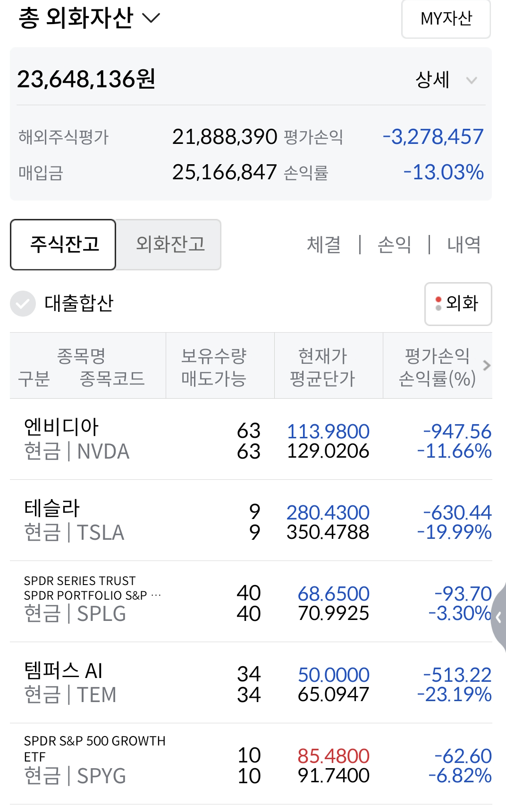Click SPYG loss value -62.60
This screenshot has height=812, width=506.
tap(463, 756)
